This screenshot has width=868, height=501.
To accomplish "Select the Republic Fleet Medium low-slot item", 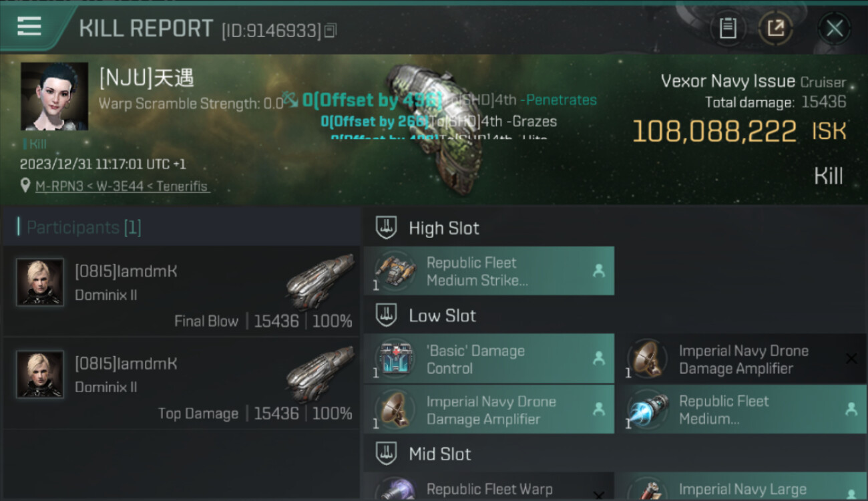I will click(740, 409).
